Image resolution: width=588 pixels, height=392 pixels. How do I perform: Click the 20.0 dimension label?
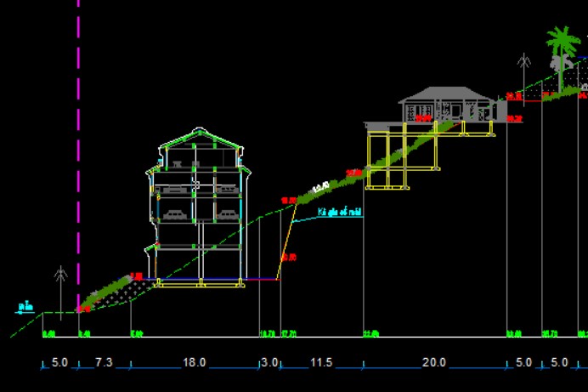click(433, 362)
